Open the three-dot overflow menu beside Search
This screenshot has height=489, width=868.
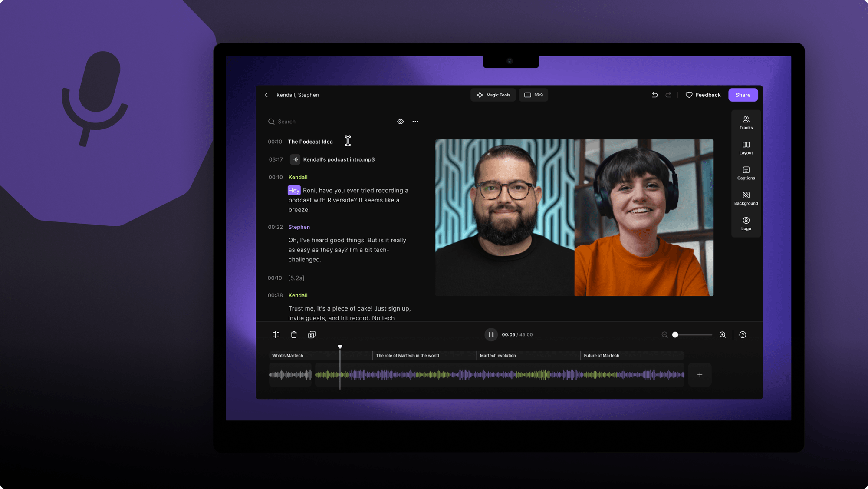tap(415, 122)
